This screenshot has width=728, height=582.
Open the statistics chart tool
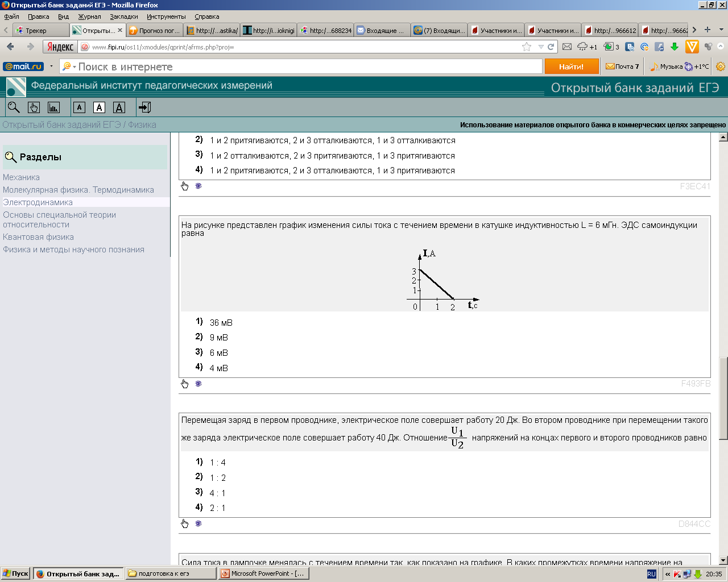(53, 107)
